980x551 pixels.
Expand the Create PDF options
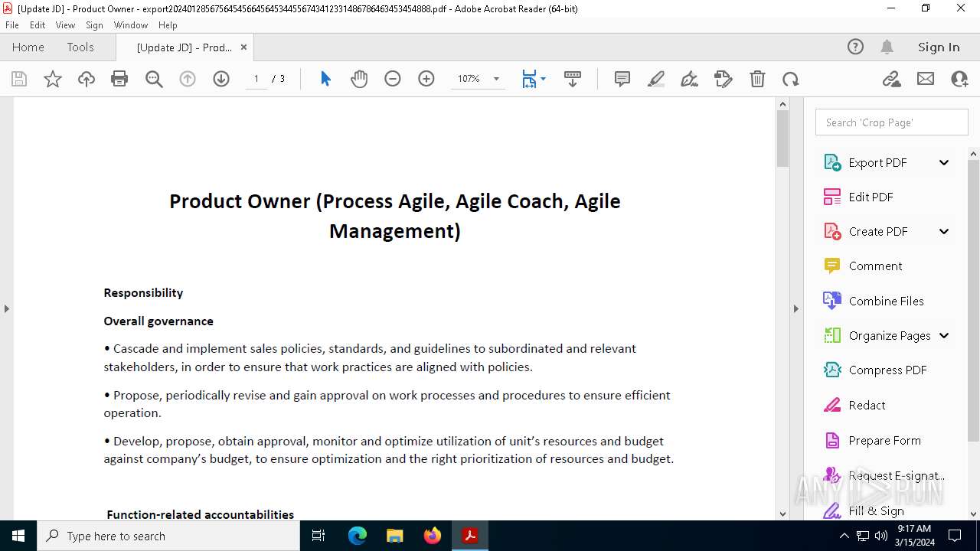pos(944,231)
